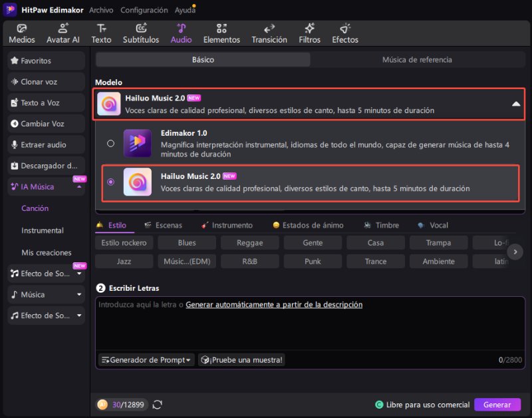This screenshot has width=532, height=418.
Task: Open the Filtros tool
Action: tap(309, 33)
